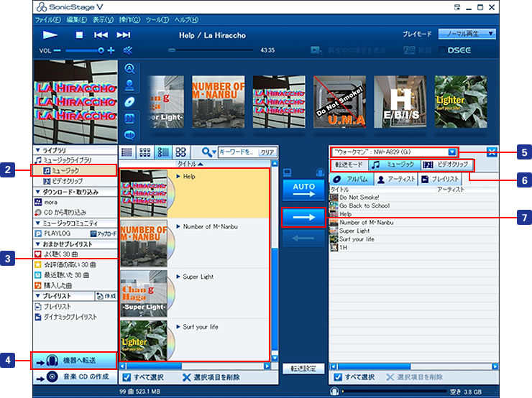Switch to the detailed album list view icon

pyautogui.click(x=163, y=152)
